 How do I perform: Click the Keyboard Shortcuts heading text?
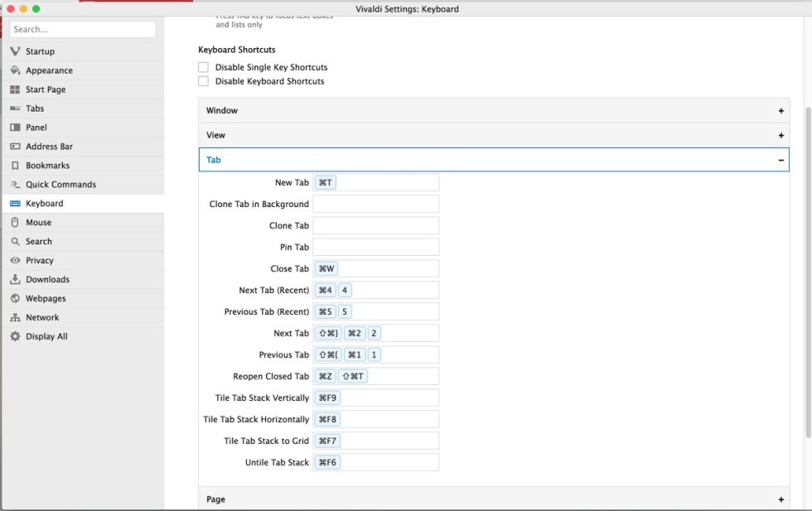[237, 50]
